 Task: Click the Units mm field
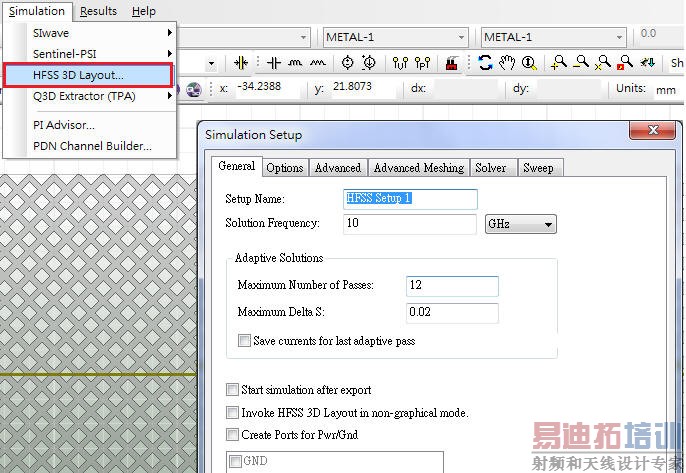pyautogui.click(x=668, y=90)
